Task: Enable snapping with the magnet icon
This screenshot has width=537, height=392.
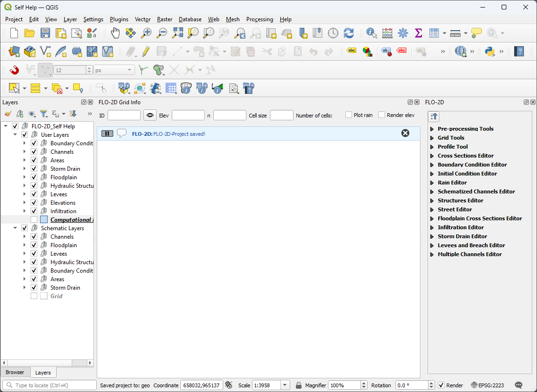Action: click(x=15, y=70)
